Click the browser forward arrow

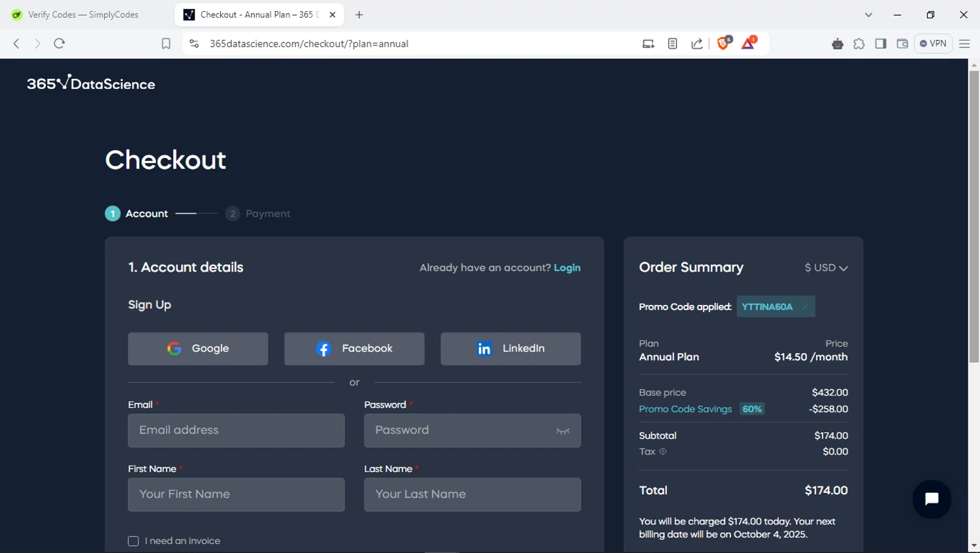(x=37, y=44)
